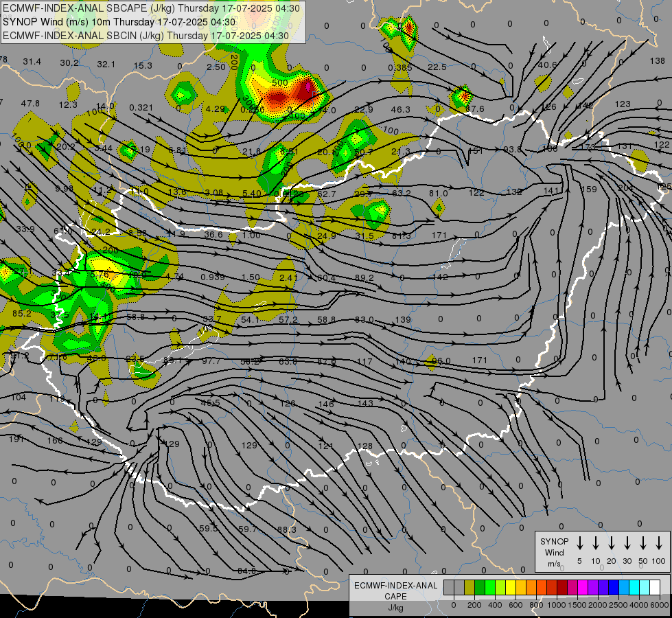Click the SYNOP Wind 10m title line
The image size is (672, 618).
[119, 22]
